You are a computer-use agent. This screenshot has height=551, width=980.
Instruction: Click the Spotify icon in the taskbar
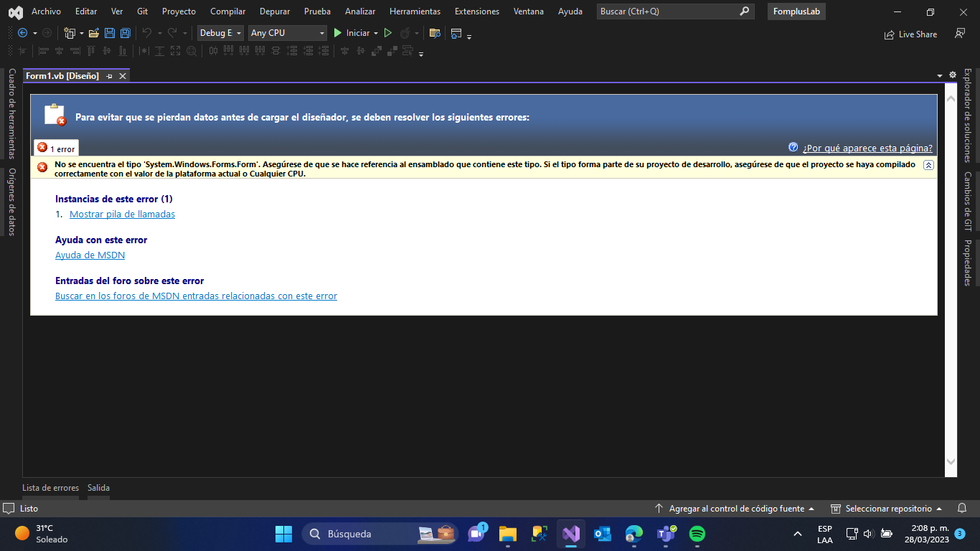[697, 534]
